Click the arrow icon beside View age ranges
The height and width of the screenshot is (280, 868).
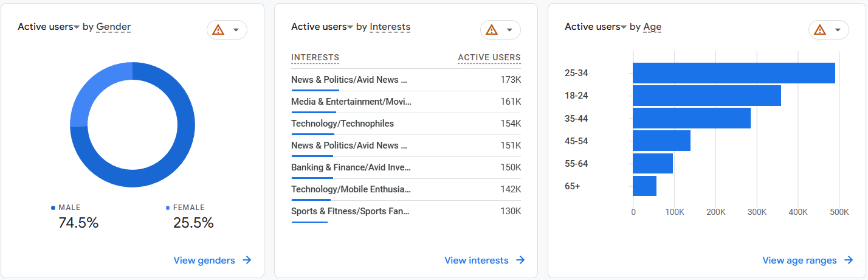tap(849, 261)
